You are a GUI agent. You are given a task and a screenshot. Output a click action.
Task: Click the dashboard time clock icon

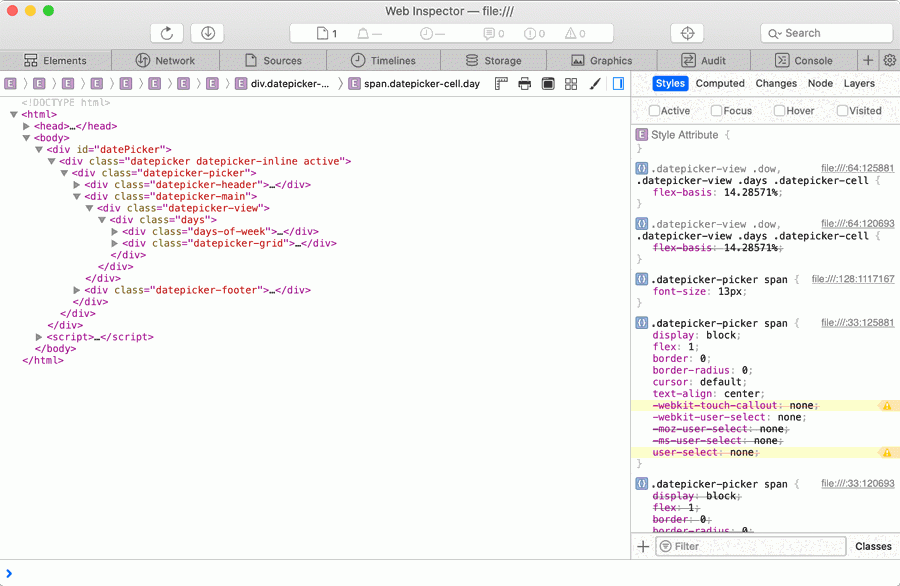click(x=426, y=33)
